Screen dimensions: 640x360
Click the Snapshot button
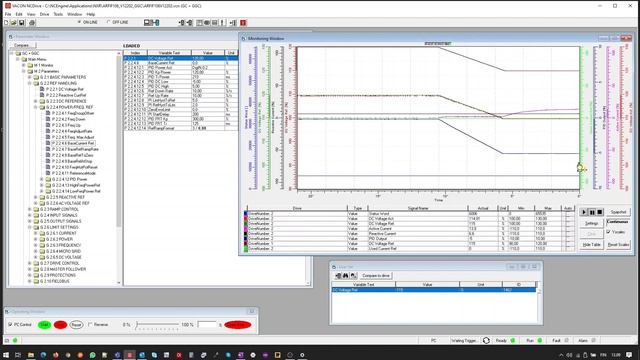point(618,212)
